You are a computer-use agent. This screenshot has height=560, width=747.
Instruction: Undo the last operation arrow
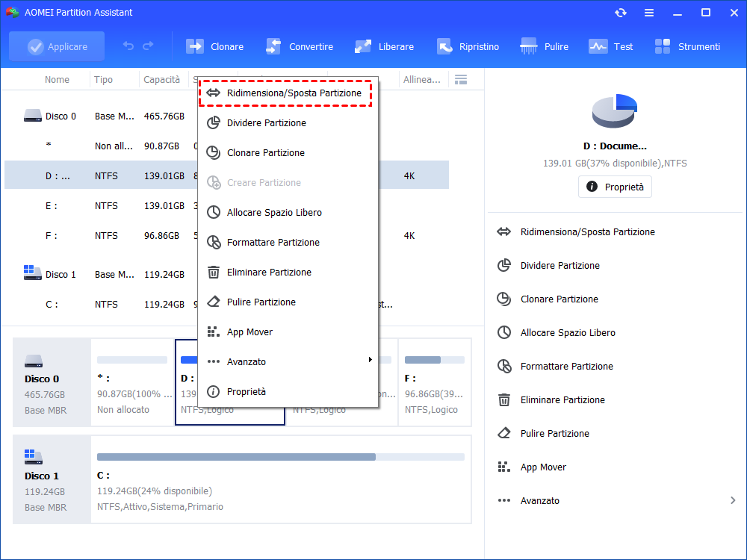coord(128,46)
